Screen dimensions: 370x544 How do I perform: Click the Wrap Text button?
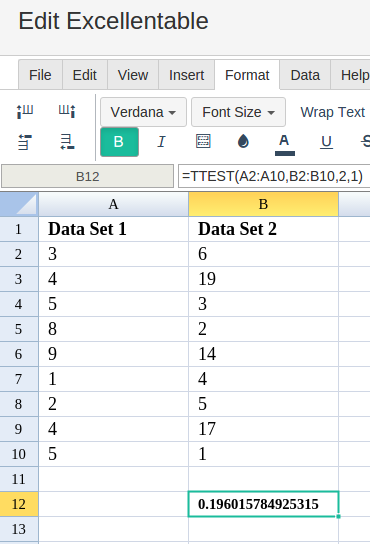click(x=333, y=112)
